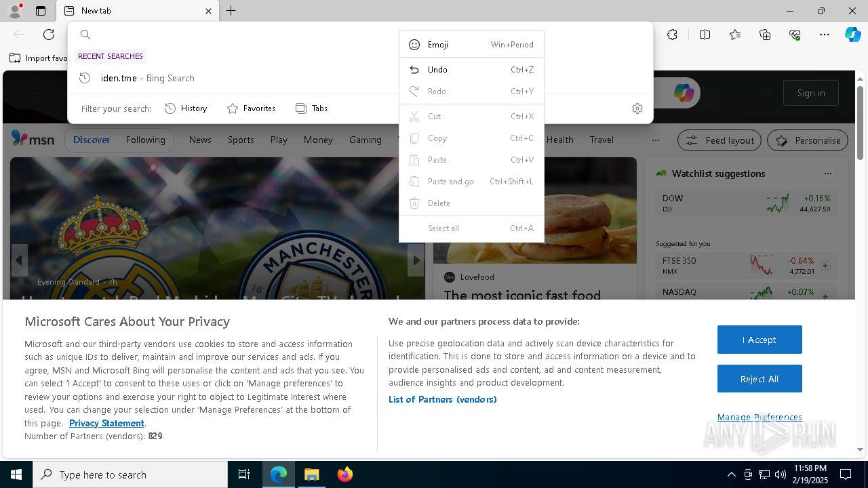Open the Discover feed tab
The image size is (868, 488).
(92, 140)
